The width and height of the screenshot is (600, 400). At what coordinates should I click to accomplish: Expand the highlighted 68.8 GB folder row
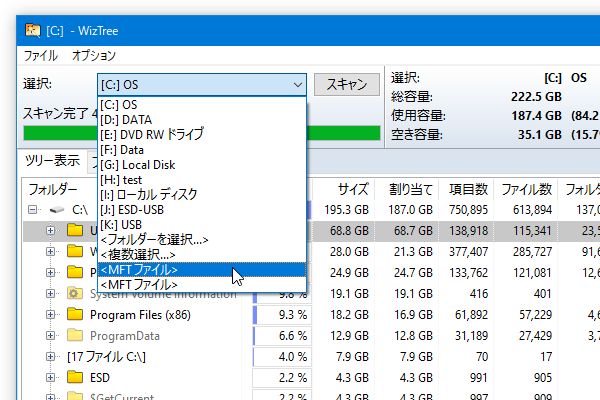pyautogui.click(x=50, y=230)
